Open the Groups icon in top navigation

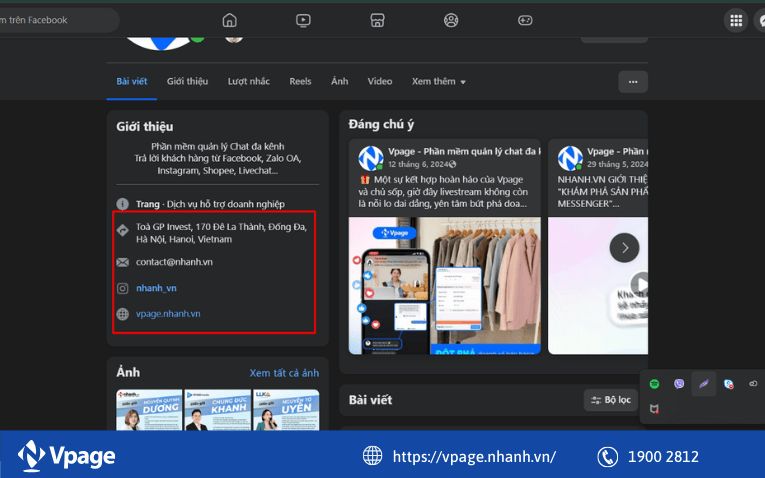point(451,20)
